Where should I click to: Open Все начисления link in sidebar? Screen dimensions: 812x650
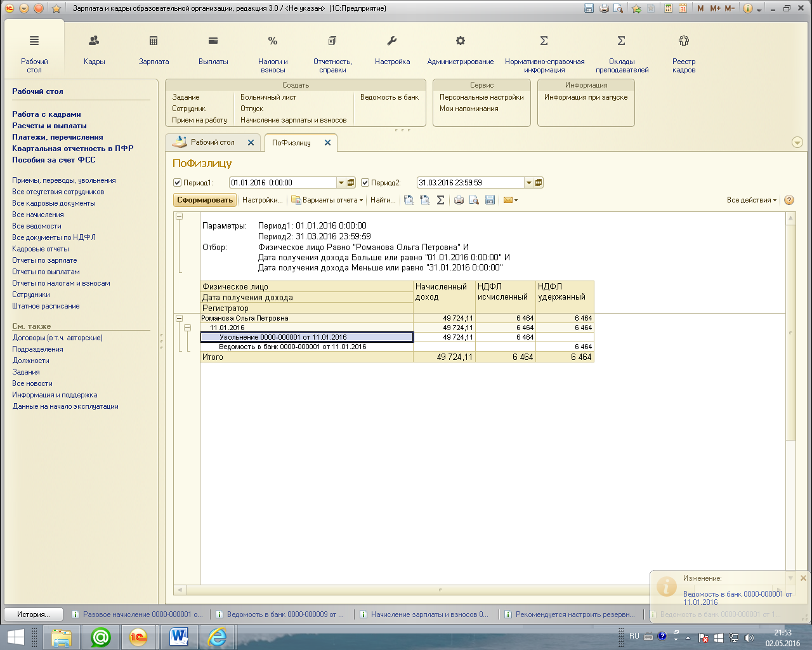38,215
